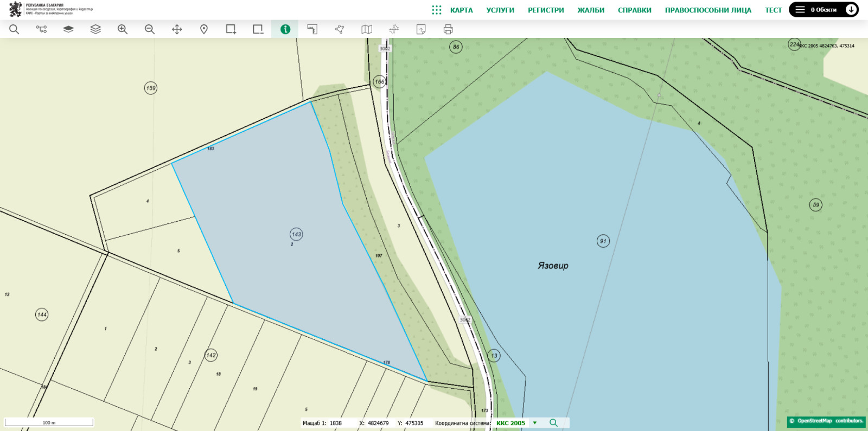Click the print map icon
The width and height of the screenshot is (868, 431).
tap(448, 29)
